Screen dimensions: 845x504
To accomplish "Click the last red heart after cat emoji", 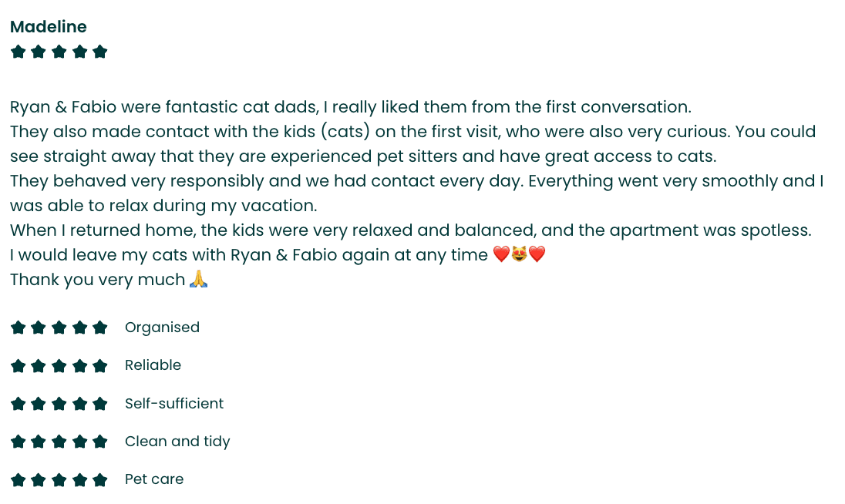I will 537,254.
